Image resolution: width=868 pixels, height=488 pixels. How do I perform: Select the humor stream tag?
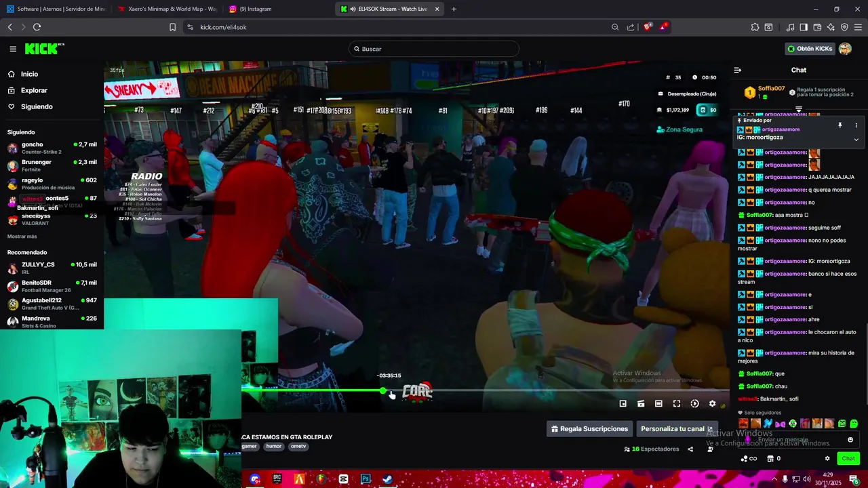[x=273, y=447]
